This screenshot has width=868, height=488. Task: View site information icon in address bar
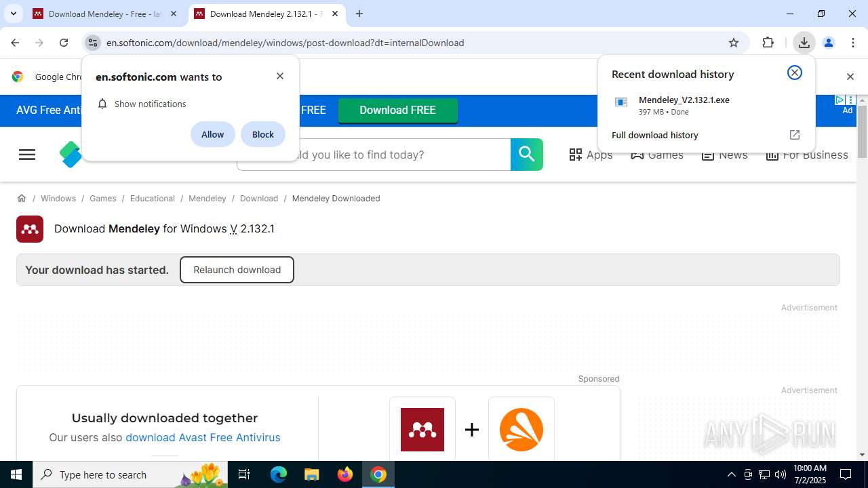point(93,43)
